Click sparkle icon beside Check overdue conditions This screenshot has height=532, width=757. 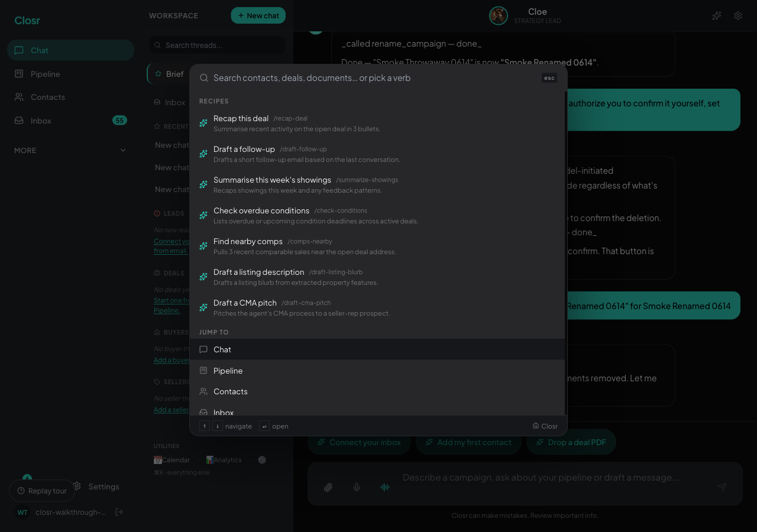click(x=203, y=215)
